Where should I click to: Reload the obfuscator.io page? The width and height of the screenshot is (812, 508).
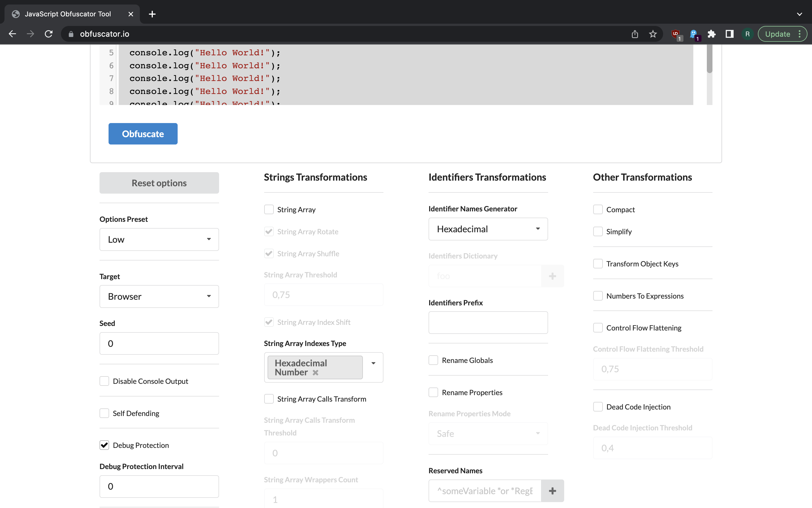pyautogui.click(x=49, y=34)
